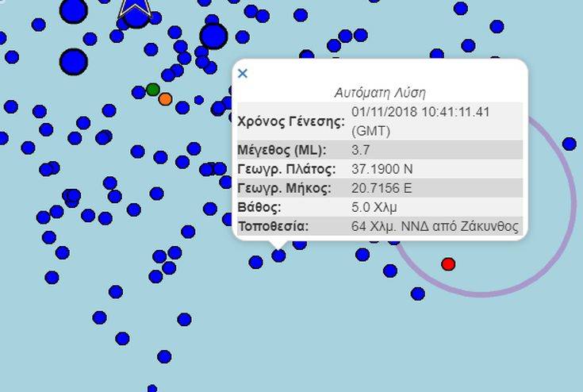Viewport: 583px width, 392px height.
Task: Click the popup title Αυτόματη Λύση
Action: pos(380,93)
